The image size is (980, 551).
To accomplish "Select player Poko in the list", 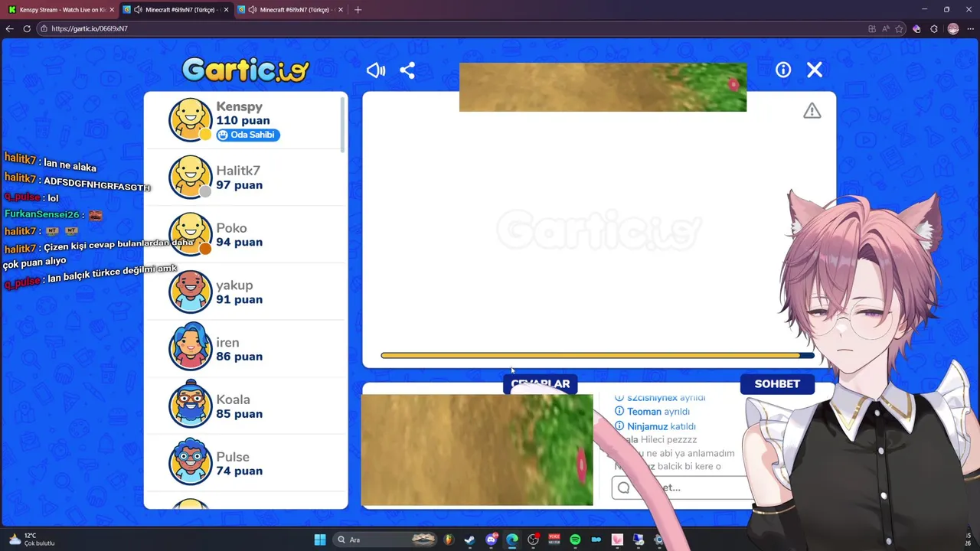I will coord(245,234).
